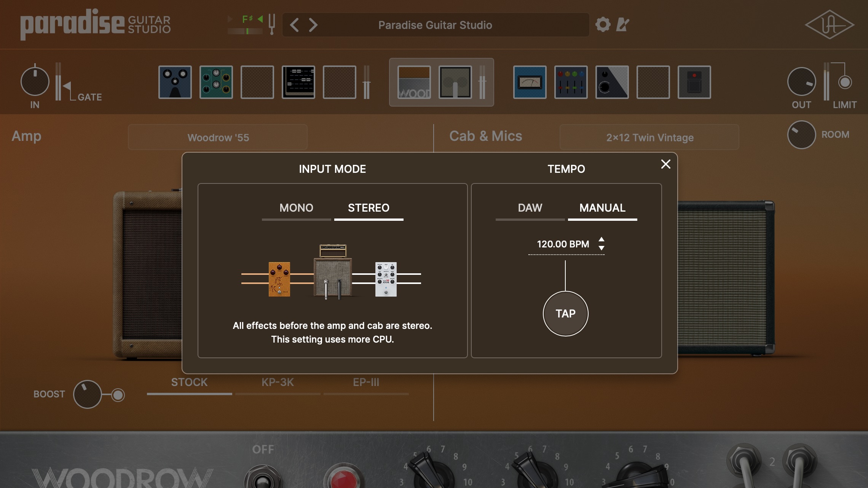Select the KP-3K boost mode
The height and width of the screenshot is (488, 868).
coord(278,383)
